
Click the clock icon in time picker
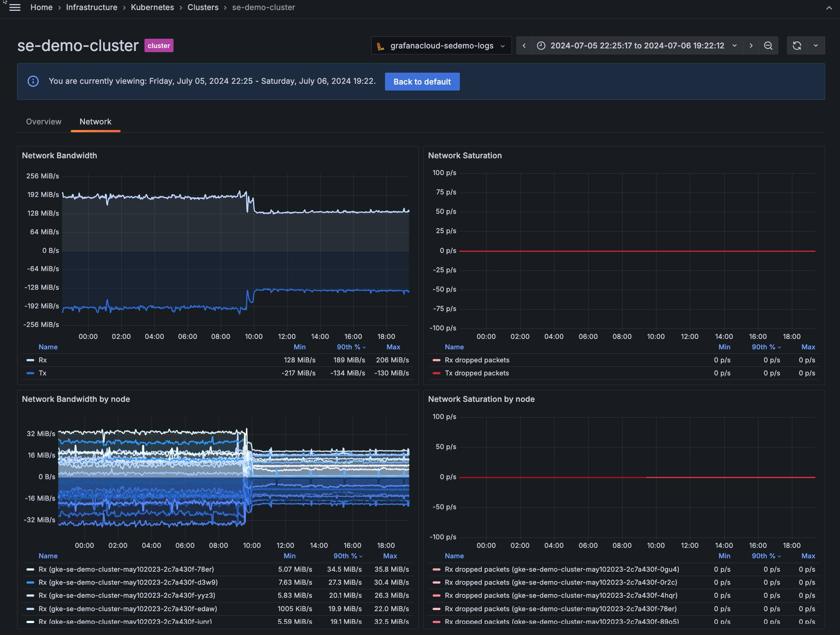[541, 45]
